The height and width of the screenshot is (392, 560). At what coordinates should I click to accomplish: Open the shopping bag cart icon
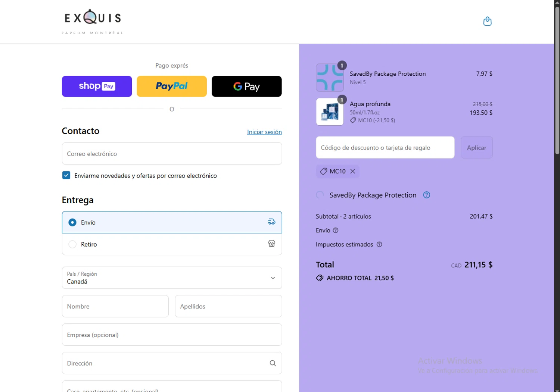tap(487, 21)
